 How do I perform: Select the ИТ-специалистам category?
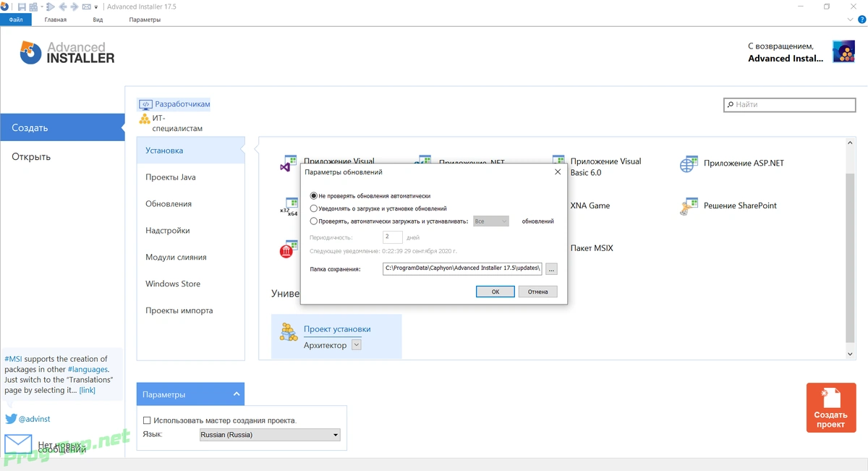[171, 123]
